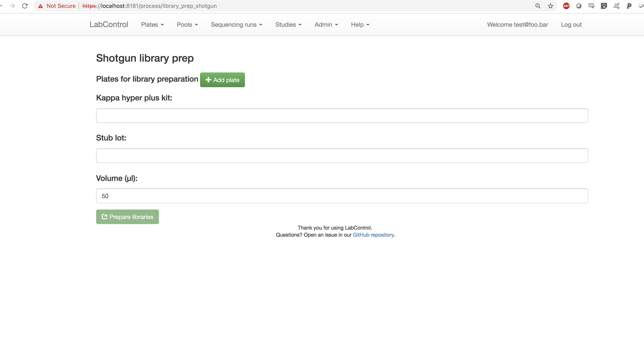This screenshot has height=341, width=644.
Task: Click the Avast extension icon
Action: [617, 6]
